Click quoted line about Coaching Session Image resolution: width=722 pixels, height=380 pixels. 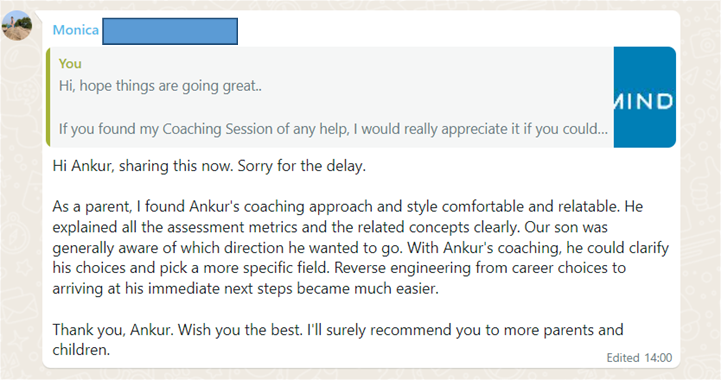pyautogui.click(x=333, y=129)
